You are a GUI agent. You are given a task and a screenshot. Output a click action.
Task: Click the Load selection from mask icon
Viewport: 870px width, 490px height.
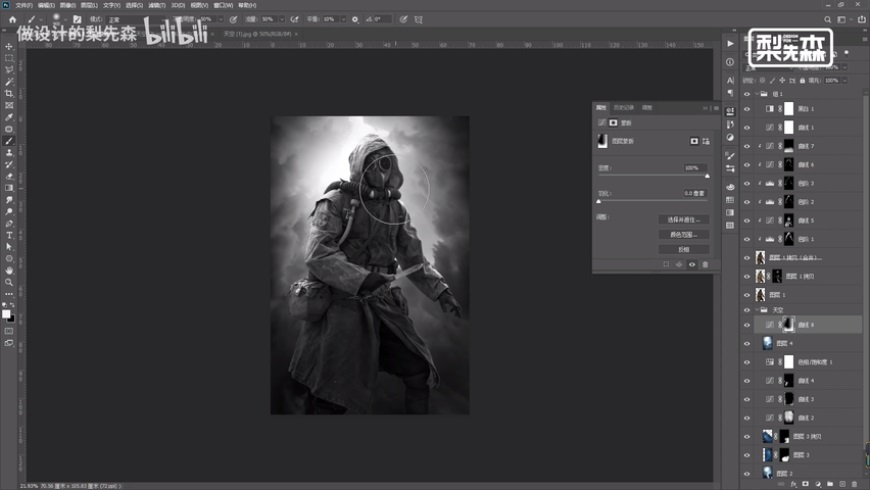click(666, 265)
